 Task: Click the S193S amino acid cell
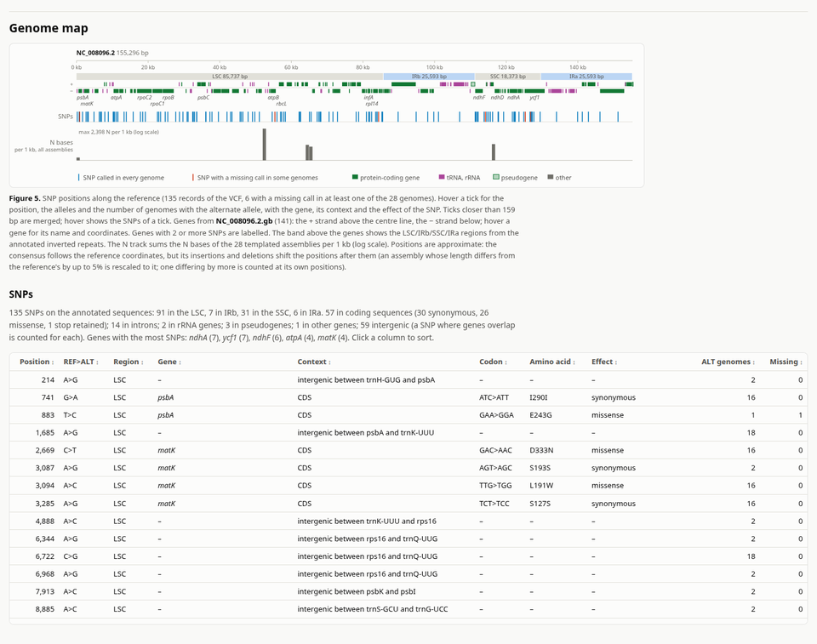[540, 468]
